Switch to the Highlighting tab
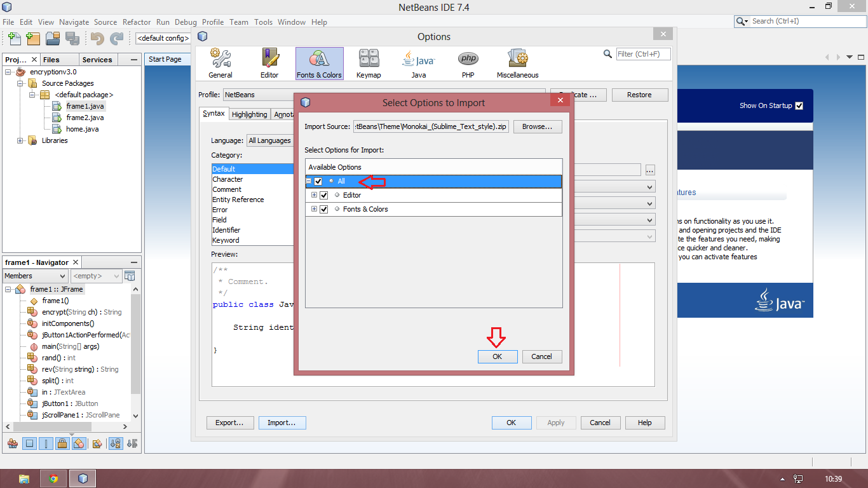 (x=249, y=114)
